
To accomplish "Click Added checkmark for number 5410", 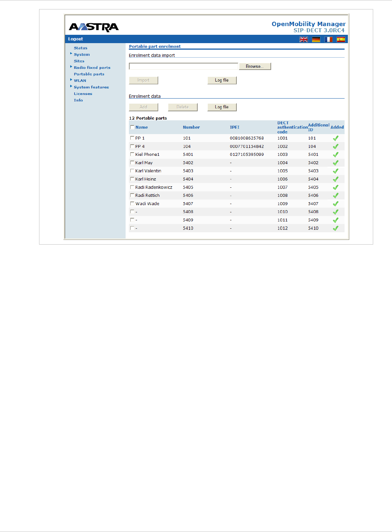I will coord(336,228).
